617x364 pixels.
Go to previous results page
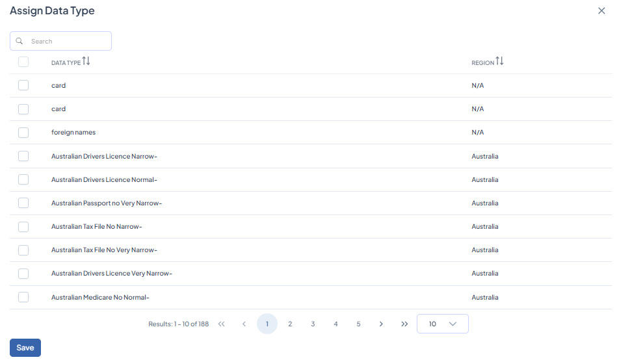244,324
